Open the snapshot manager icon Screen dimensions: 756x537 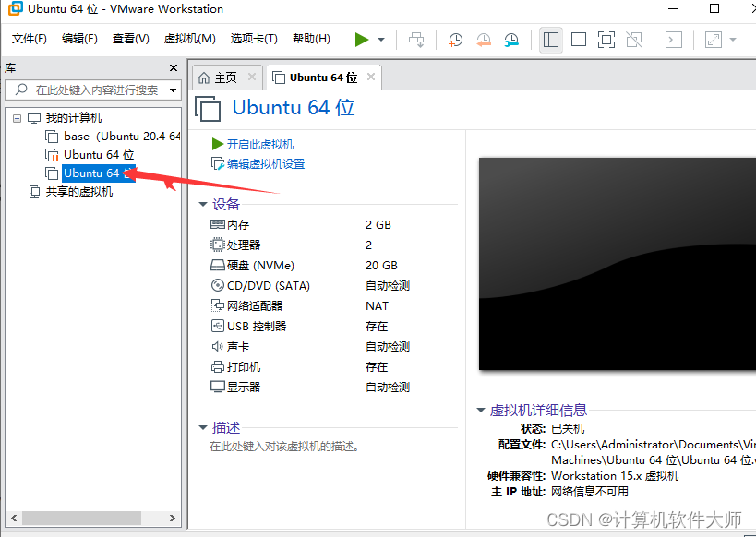pyautogui.click(x=511, y=40)
